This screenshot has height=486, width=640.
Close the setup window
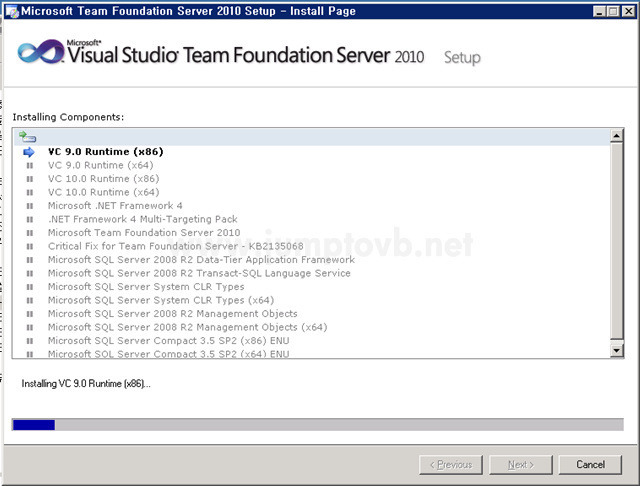point(629,11)
